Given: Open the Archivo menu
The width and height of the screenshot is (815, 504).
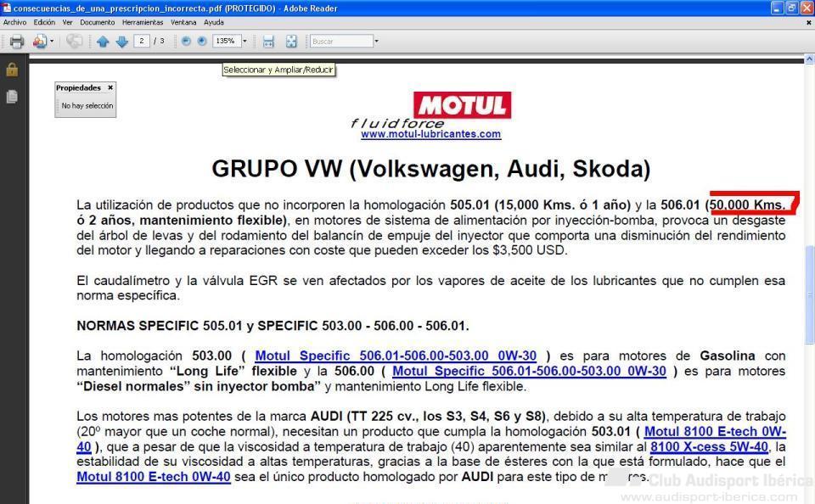Looking at the screenshot, I should 14,22.
